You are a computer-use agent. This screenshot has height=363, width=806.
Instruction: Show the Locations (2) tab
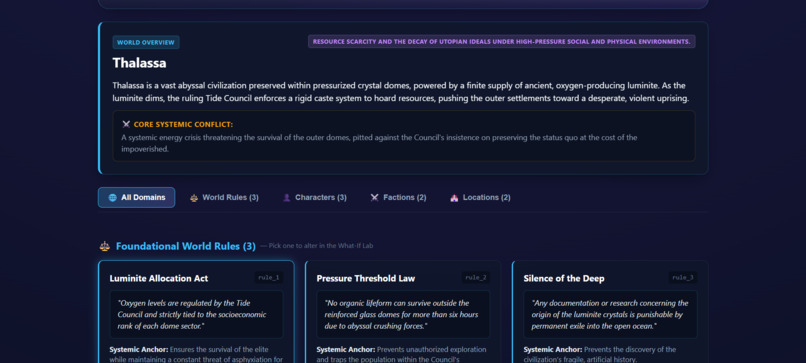(480, 197)
